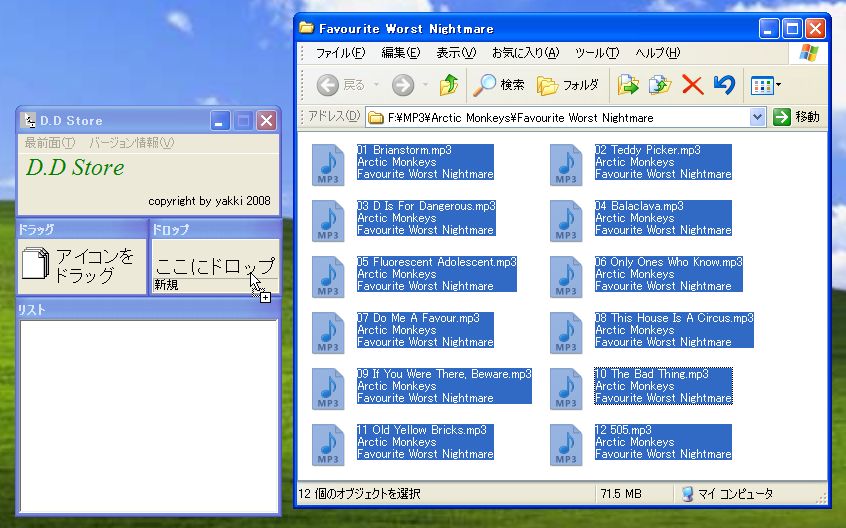Delete selected files with red X

tap(692, 85)
